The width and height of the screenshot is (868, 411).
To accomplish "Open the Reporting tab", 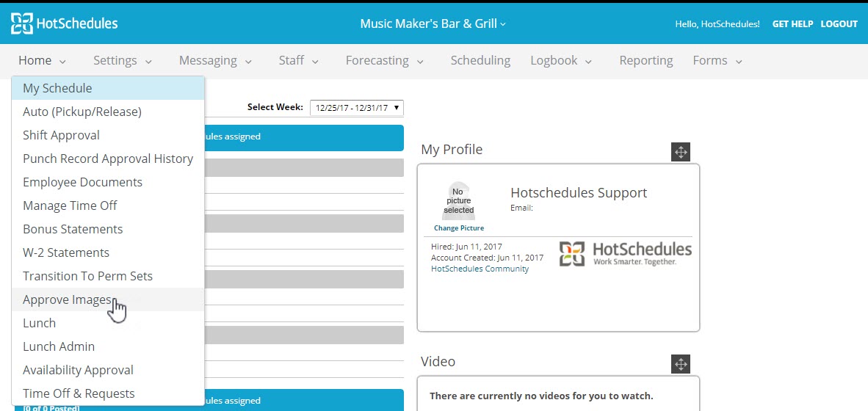I will coord(645,61).
